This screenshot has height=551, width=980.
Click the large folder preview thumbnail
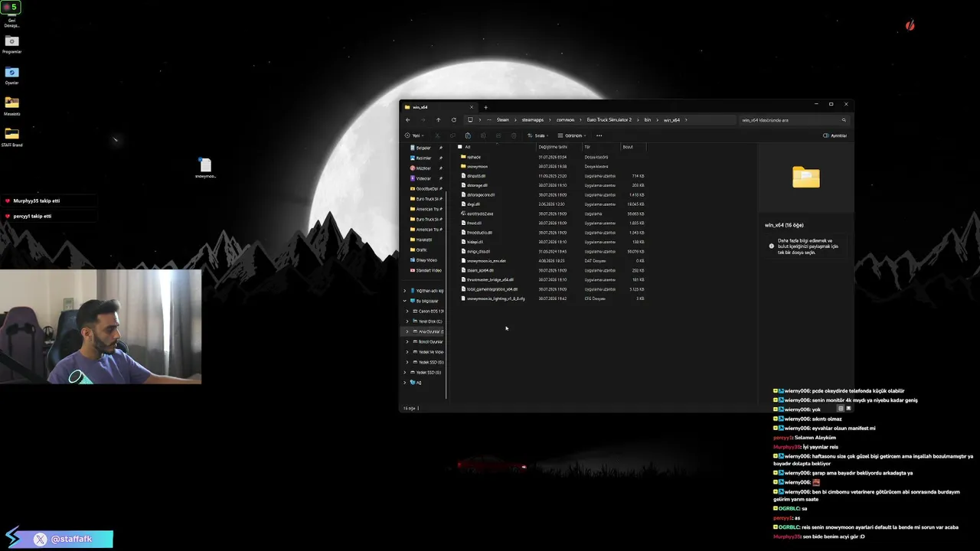pos(805,178)
